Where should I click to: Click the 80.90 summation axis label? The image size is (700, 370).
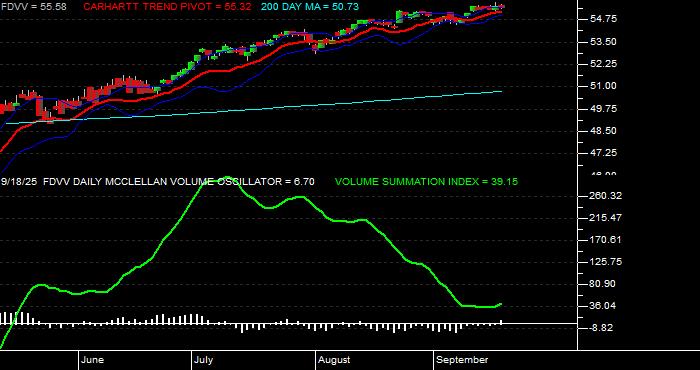pos(603,284)
